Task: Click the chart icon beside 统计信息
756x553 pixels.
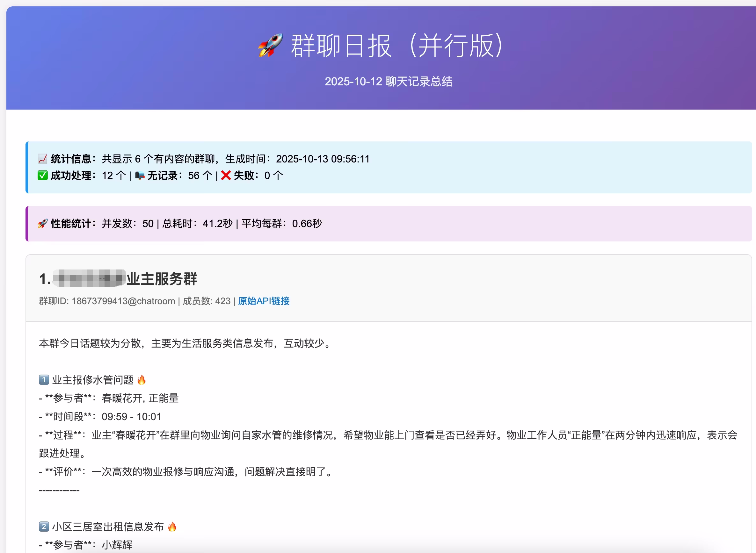Action: [42, 159]
